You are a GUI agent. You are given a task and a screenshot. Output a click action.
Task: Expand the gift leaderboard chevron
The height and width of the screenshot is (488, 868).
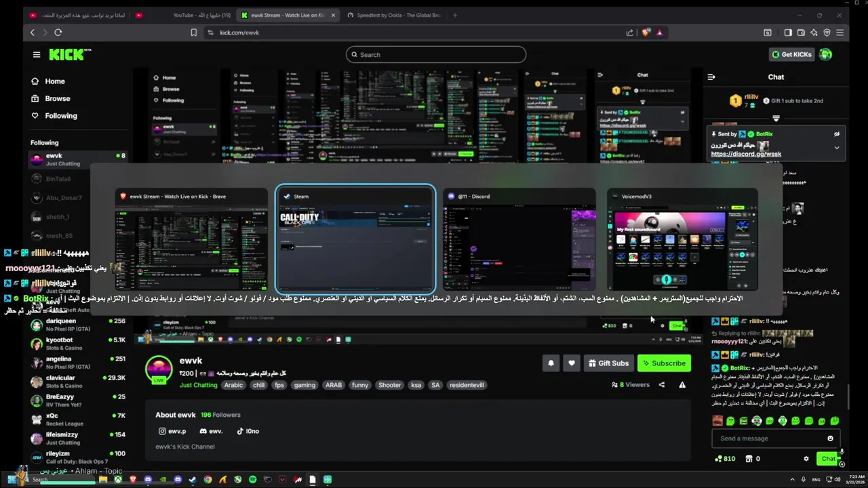coord(776,118)
